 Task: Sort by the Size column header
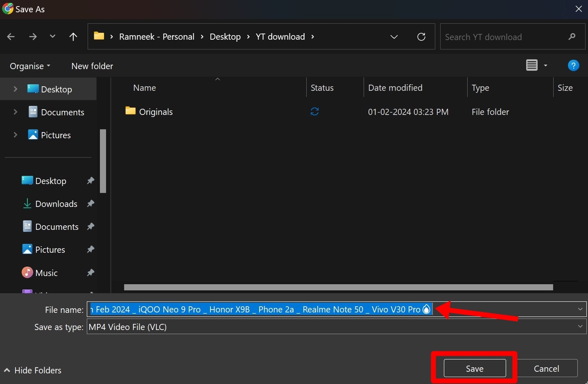click(565, 88)
